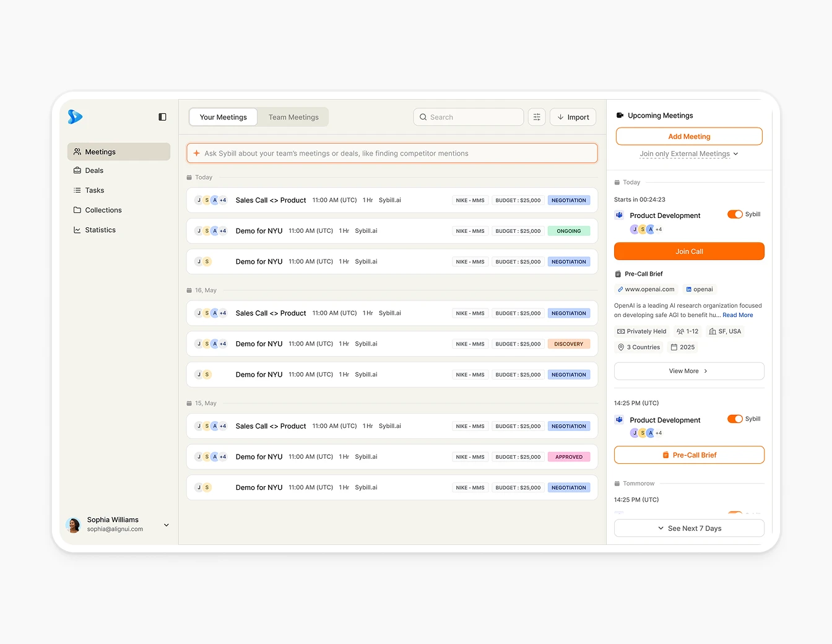
Task: Open the Tasks section
Action: coord(93,190)
